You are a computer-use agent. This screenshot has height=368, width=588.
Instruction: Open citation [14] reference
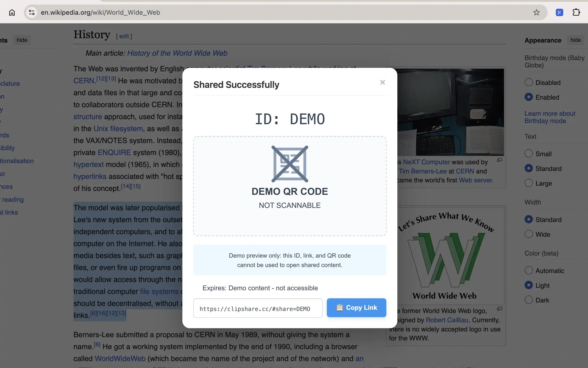(x=126, y=186)
